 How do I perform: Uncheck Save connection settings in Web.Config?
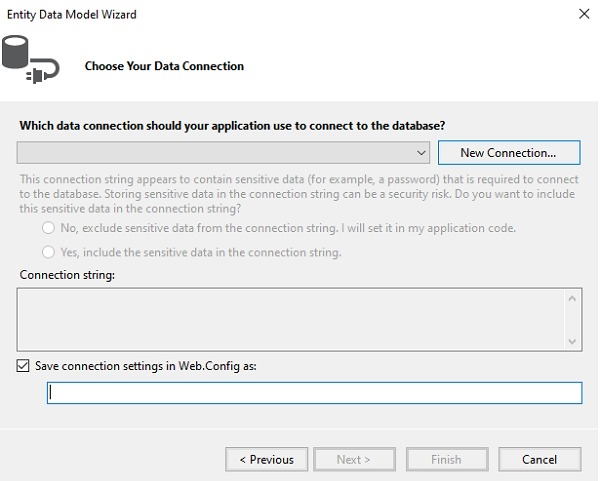point(24,367)
